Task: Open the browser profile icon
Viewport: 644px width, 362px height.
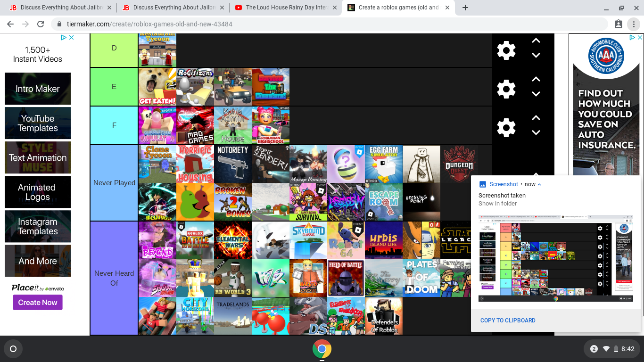Action: pos(619,24)
